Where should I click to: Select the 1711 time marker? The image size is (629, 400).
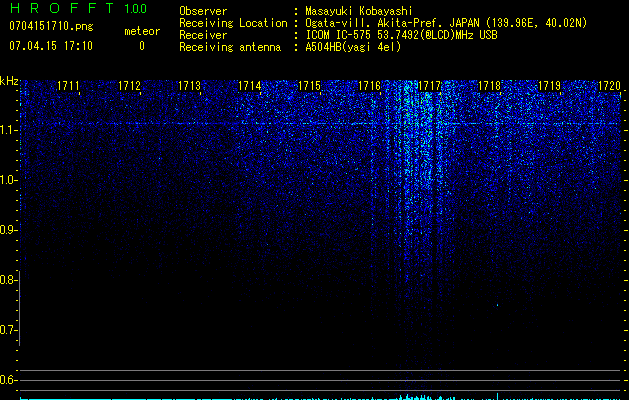68,86
